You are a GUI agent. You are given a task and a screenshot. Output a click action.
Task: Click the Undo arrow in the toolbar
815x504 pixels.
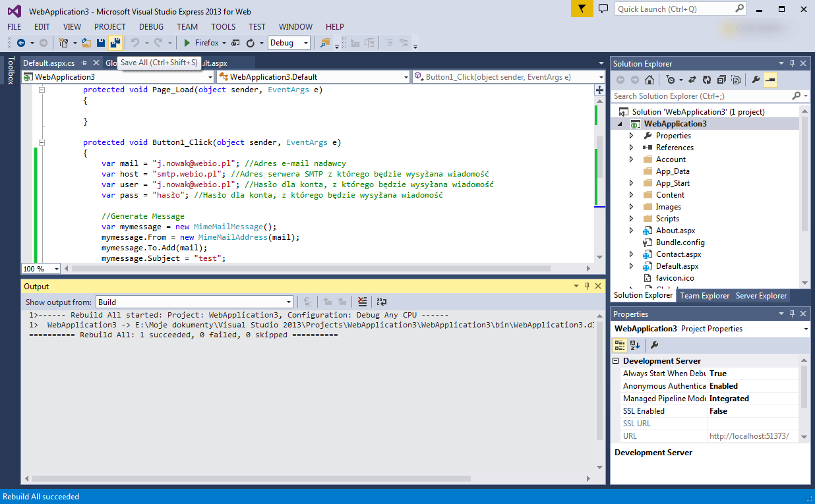pos(135,43)
